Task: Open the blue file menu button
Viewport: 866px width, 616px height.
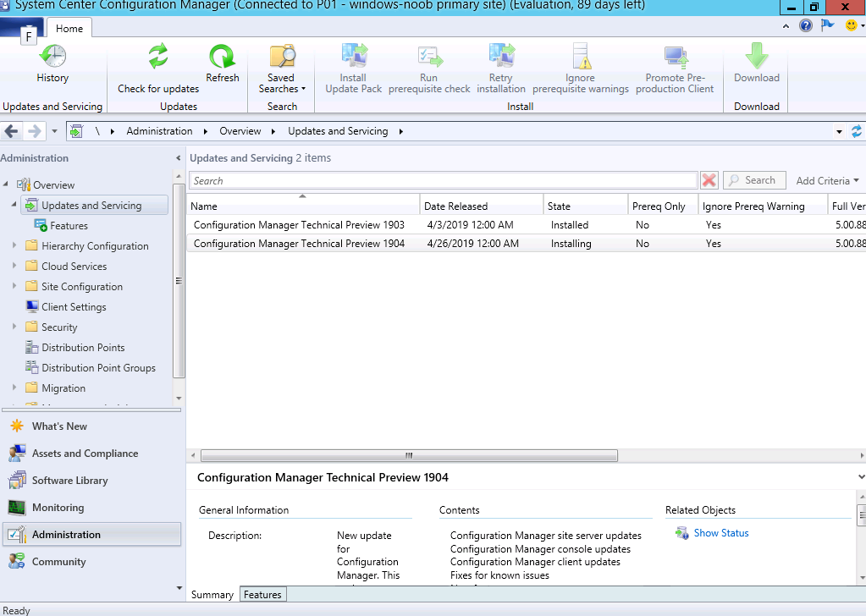Action: 21,27
